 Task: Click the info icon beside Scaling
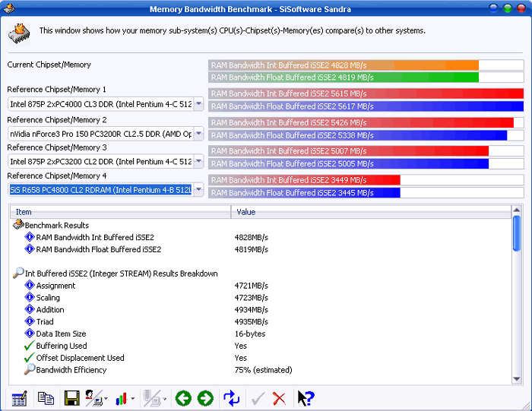(x=30, y=297)
